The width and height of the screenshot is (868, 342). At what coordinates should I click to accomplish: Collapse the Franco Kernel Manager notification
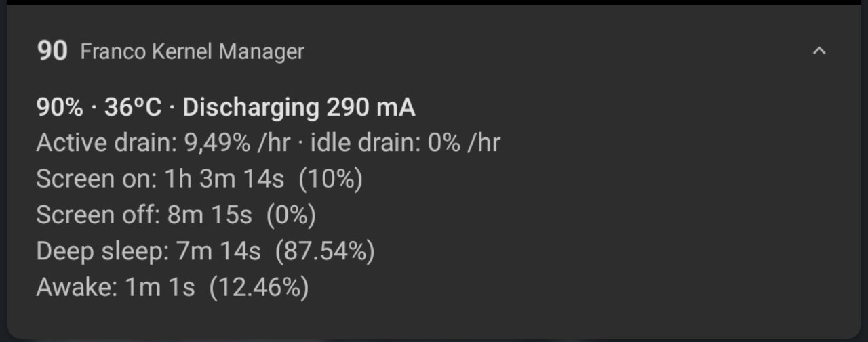[x=819, y=51]
